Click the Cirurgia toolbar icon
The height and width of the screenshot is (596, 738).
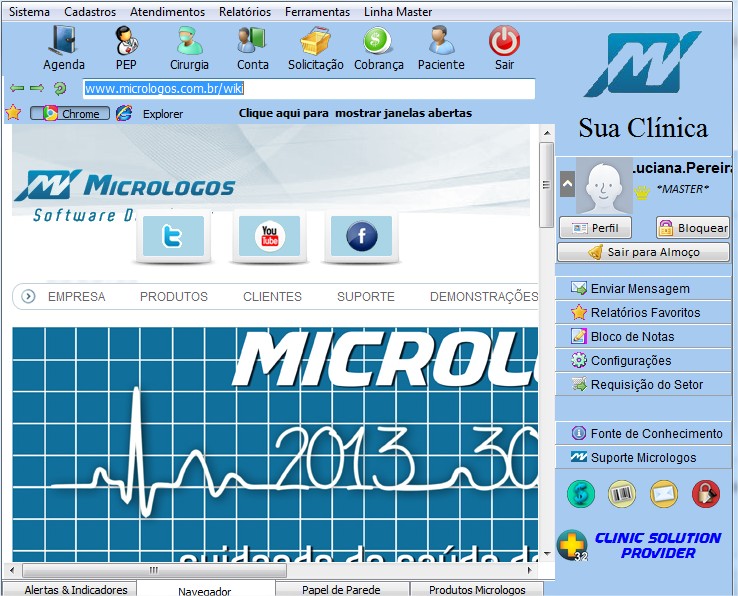click(x=189, y=48)
